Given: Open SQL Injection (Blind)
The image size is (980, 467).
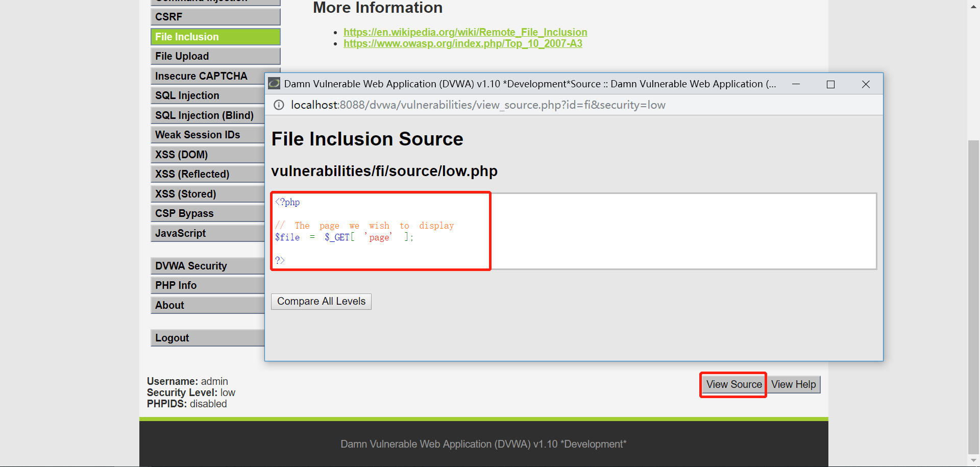Looking at the screenshot, I should (x=208, y=115).
